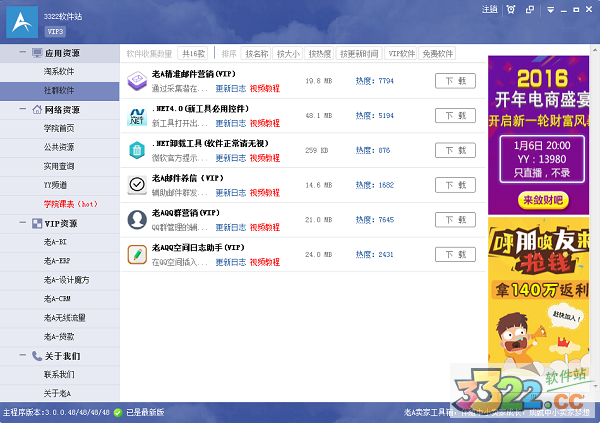Sort the list by 按热度

point(319,54)
